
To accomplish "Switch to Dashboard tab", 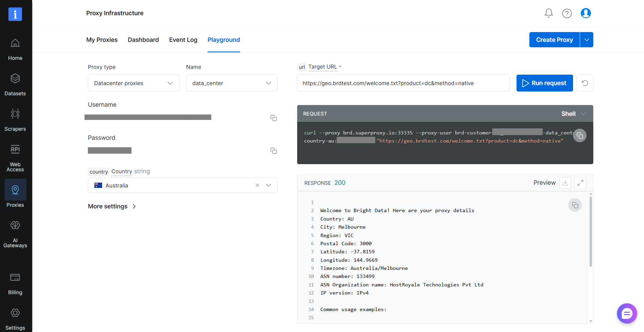I will [x=143, y=40].
